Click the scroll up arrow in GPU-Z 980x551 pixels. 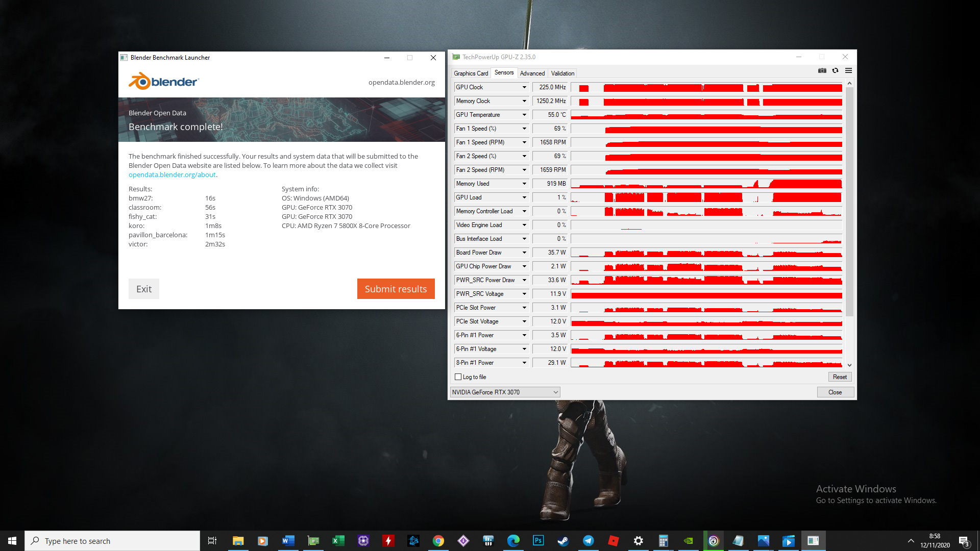pos(849,83)
